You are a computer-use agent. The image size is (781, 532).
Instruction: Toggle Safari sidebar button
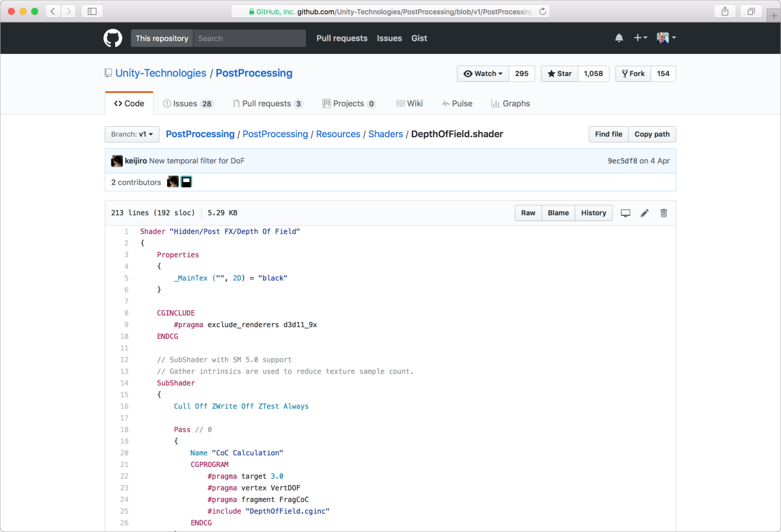tap(92, 11)
